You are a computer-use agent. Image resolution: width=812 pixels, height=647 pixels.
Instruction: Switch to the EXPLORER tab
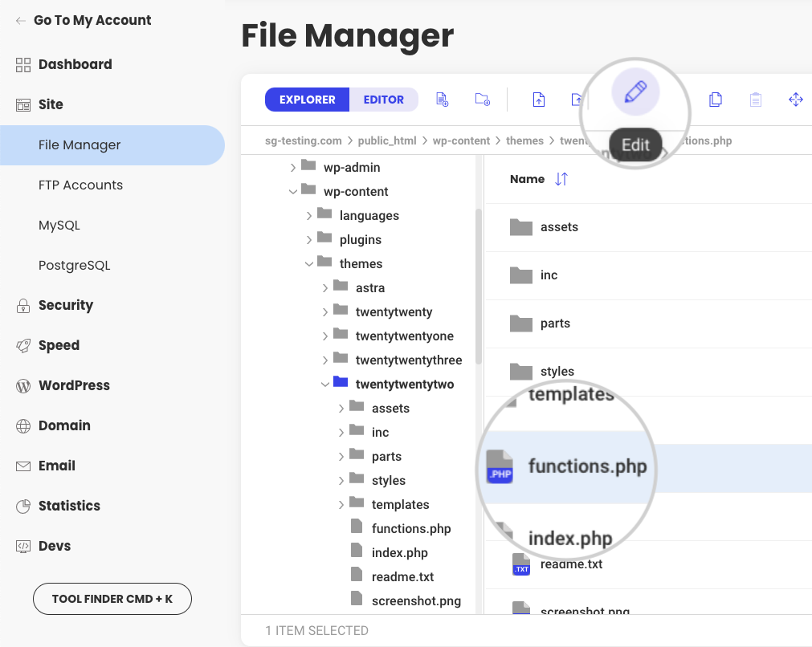point(307,100)
